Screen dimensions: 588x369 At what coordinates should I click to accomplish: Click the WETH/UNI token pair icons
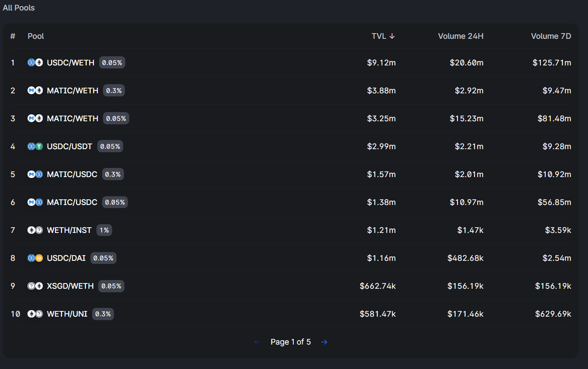(35, 314)
